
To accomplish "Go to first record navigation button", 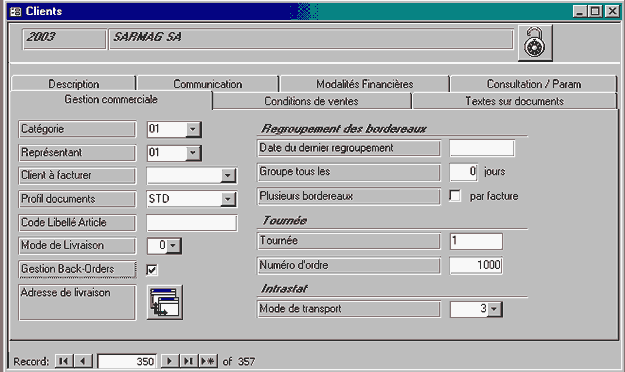I will [x=64, y=361].
